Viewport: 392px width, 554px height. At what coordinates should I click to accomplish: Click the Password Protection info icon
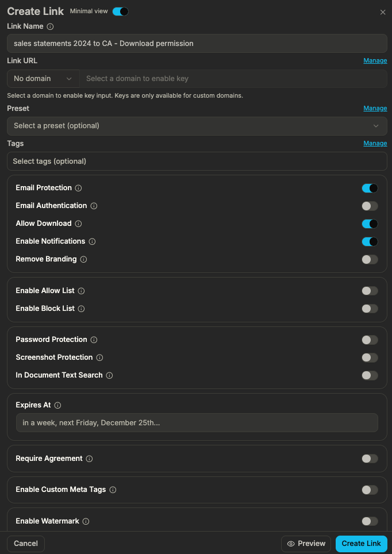[94, 340]
